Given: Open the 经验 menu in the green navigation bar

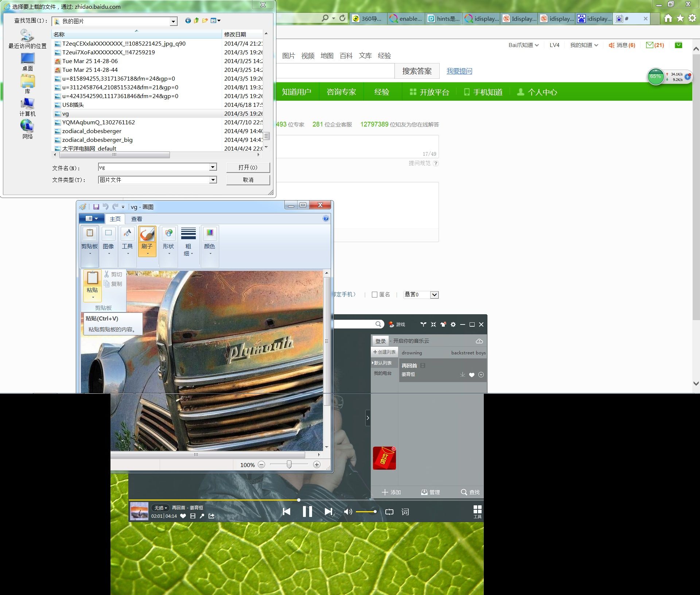Looking at the screenshot, I should (x=381, y=92).
